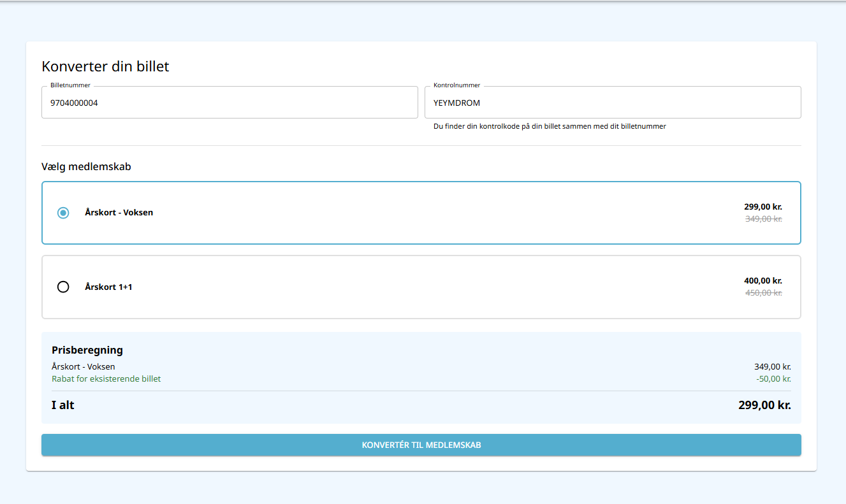Click the Prisberegning heading
The width and height of the screenshot is (846, 504).
pyautogui.click(x=87, y=350)
